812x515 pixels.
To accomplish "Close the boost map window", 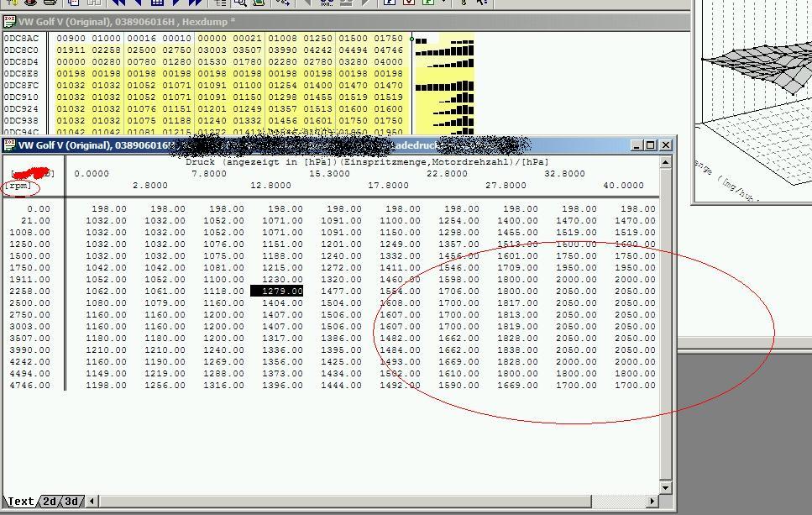I will pyautogui.click(x=666, y=145).
